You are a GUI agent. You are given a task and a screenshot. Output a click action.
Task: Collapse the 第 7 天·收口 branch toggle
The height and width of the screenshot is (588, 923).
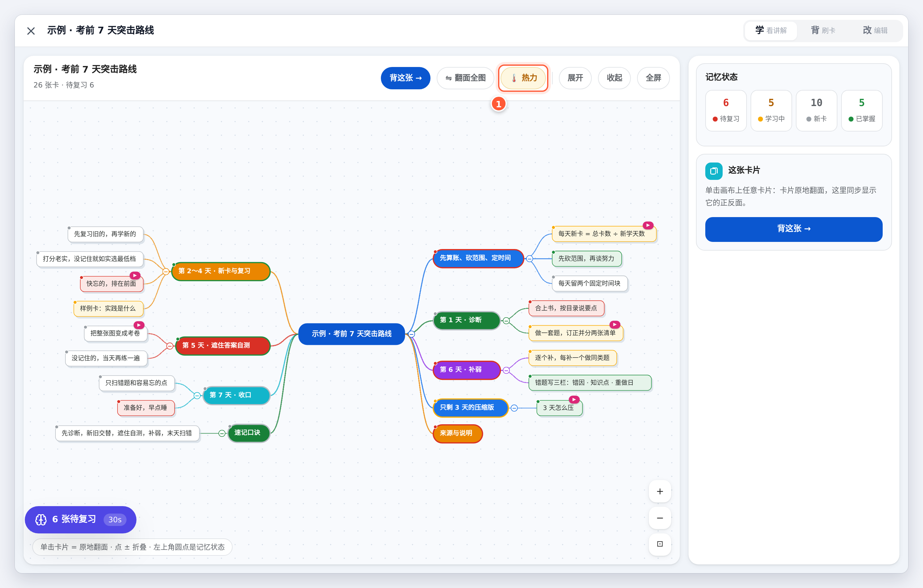(197, 396)
